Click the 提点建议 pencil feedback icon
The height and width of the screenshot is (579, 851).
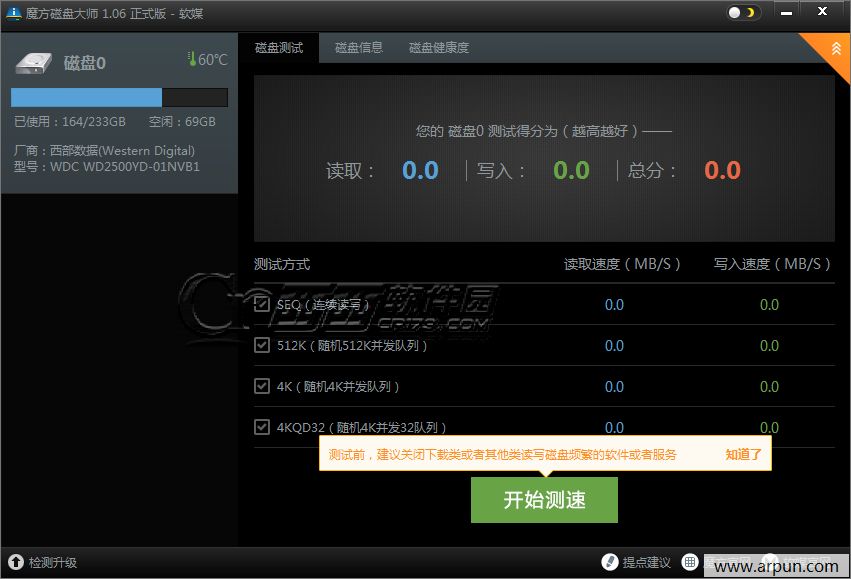tap(611, 562)
